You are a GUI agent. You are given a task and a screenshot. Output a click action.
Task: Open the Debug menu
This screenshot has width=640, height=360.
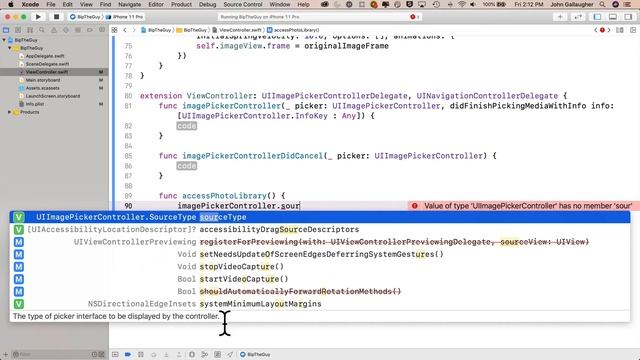207,4
